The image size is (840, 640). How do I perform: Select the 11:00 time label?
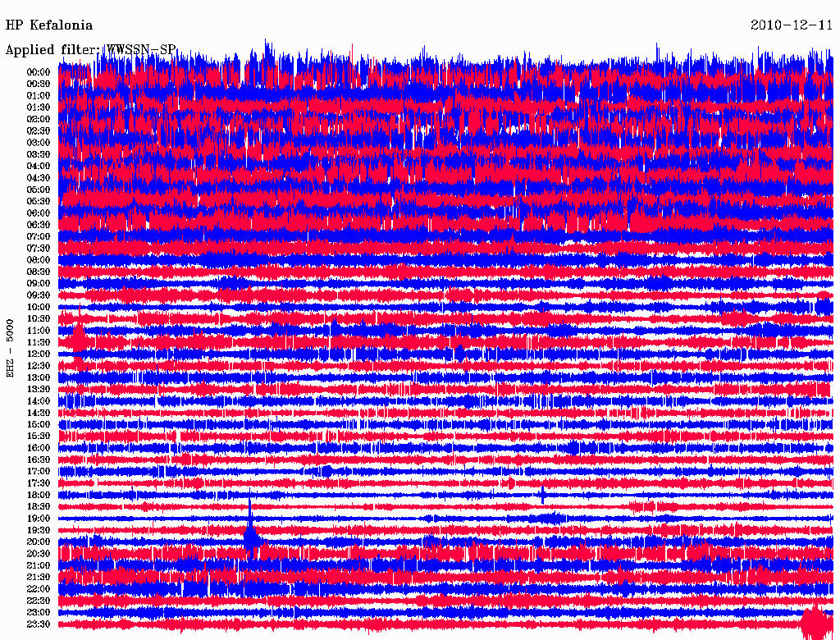pos(39,331)
